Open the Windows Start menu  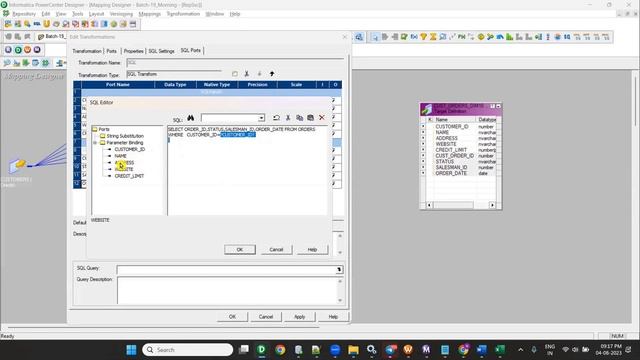(131, 350)
